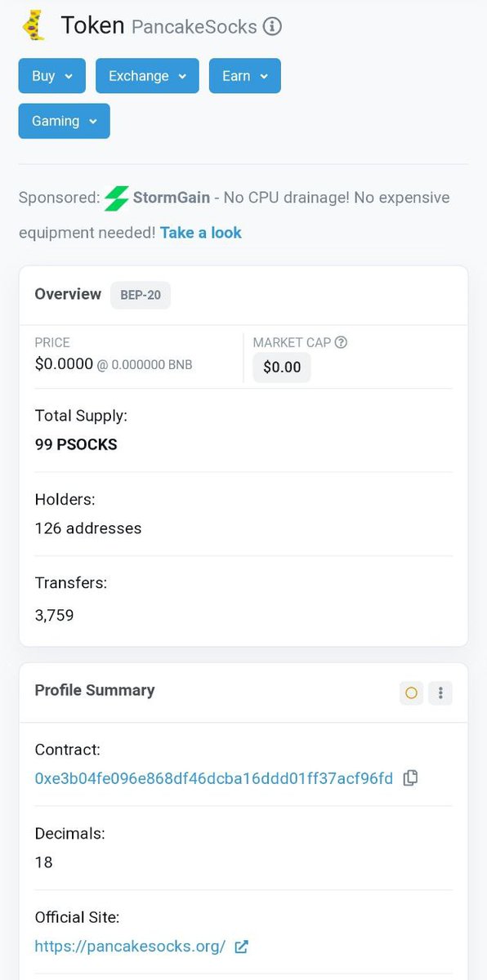Click the Take a look sponsored link
This screenshot has height=980, width=487.
coord(201,233)
